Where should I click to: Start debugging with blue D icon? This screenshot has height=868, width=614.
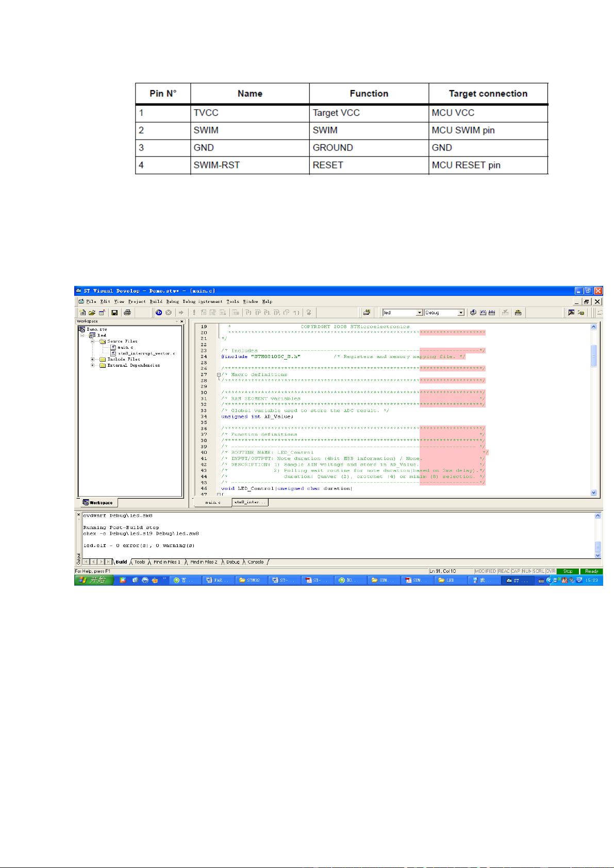(159, 313)
